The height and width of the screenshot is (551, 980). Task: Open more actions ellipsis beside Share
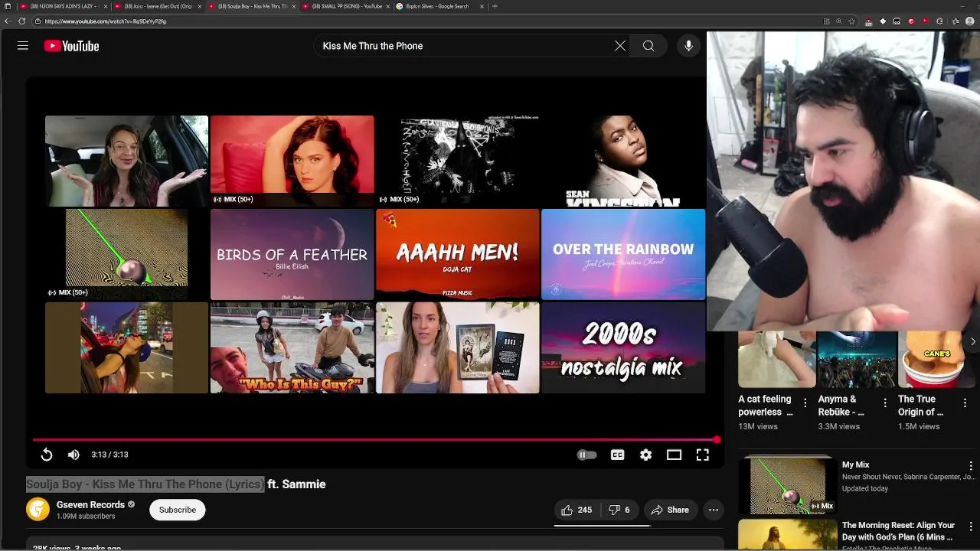point(714,510)
